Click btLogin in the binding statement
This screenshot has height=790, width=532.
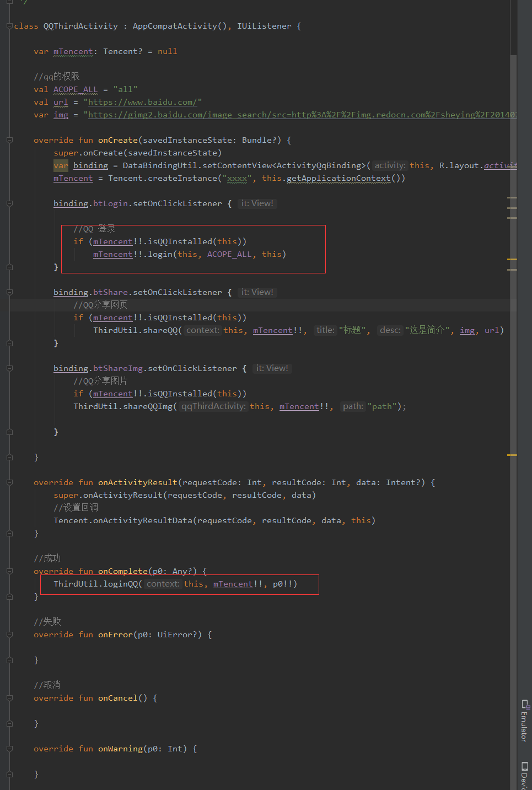(x=110, y=203)
